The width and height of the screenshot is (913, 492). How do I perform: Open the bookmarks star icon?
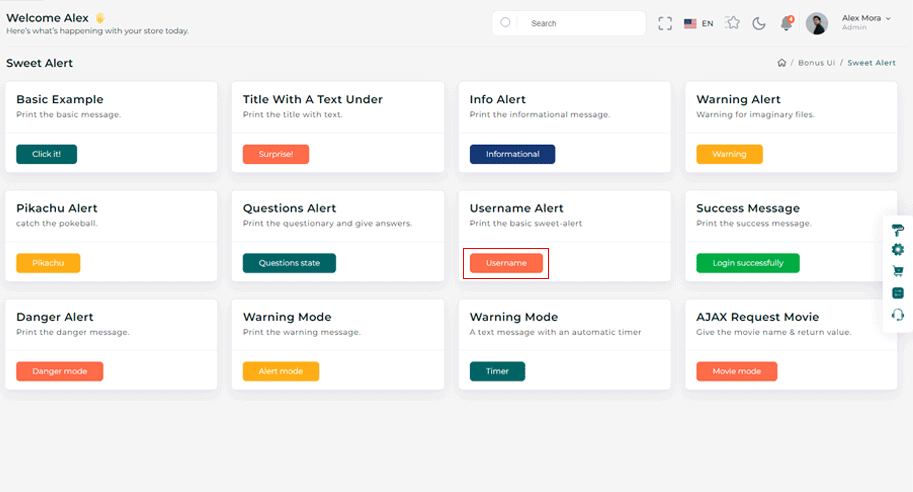733,23
